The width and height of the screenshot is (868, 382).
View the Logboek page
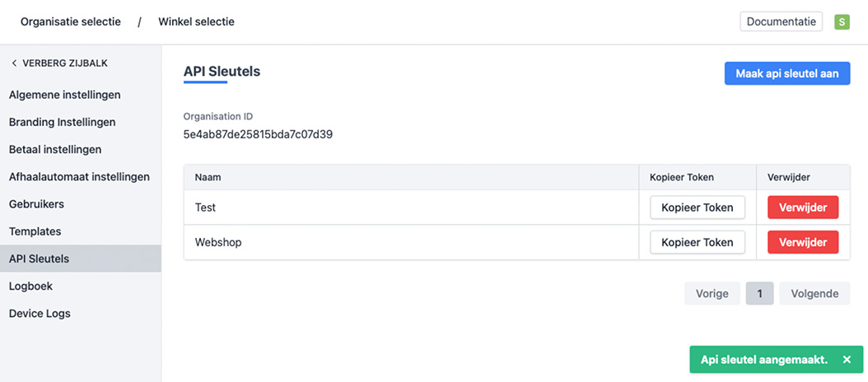tap(32, 286)
